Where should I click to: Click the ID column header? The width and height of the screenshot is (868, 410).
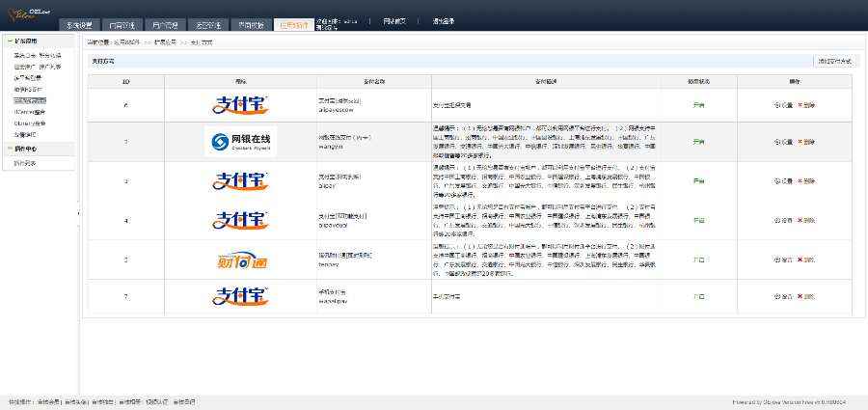pyautogui.click(x=126, y=81)
